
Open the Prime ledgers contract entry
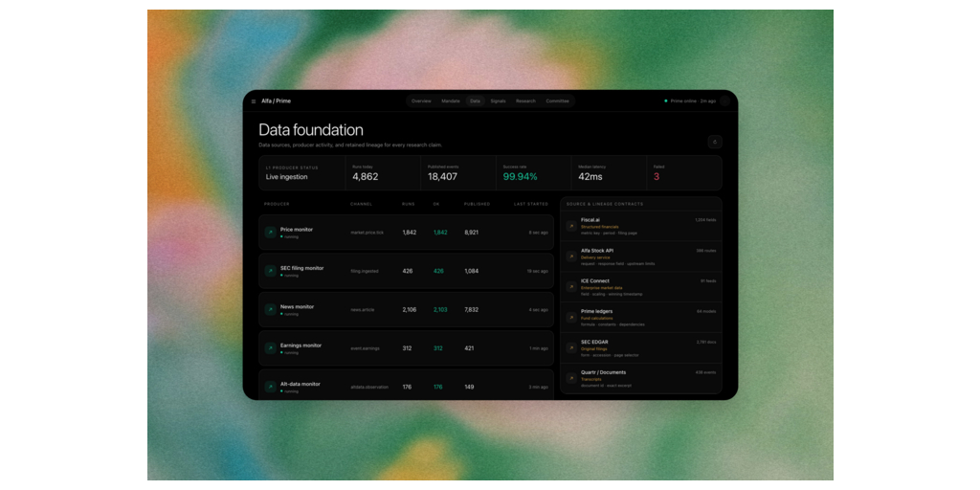click(x=641, y=318)
